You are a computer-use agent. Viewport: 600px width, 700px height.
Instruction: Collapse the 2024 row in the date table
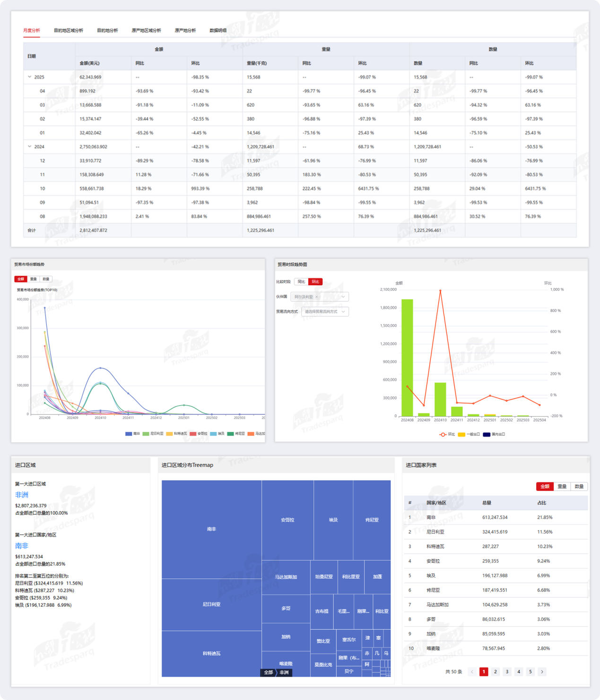pos(30,147)
